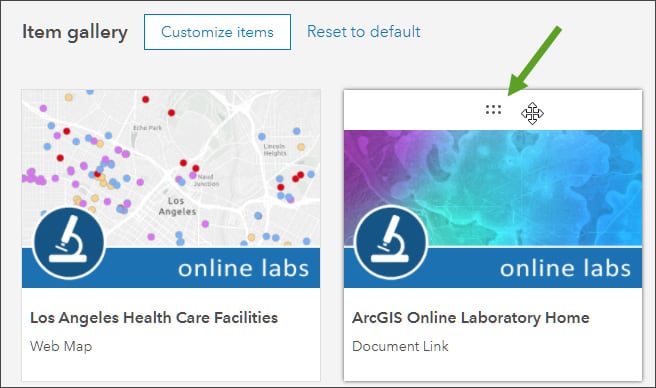Click the six-dot drag handle icon
This screenshot has height=388, width=656.
[x=493, y=110]
